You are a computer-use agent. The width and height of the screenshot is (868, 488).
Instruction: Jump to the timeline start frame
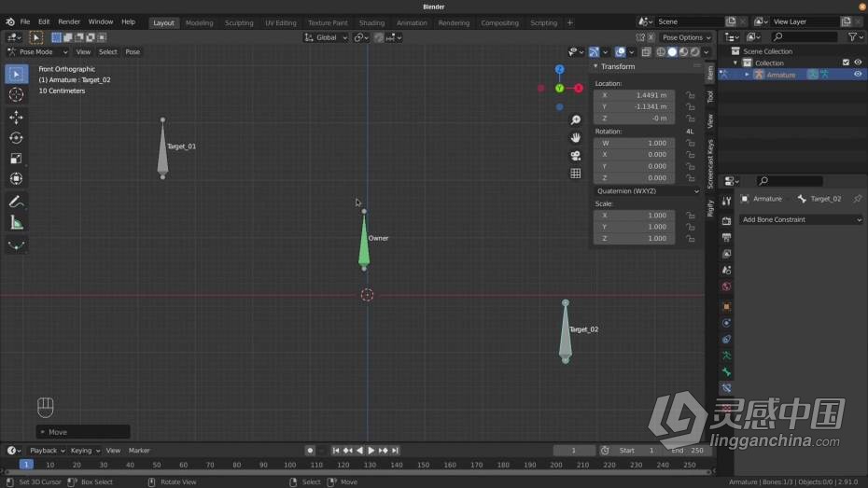click(335, 451)
